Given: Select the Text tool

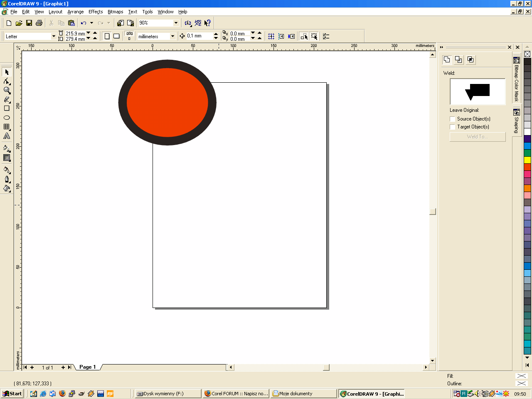Looking at the screenshot, I should click(x=7, y=136).
